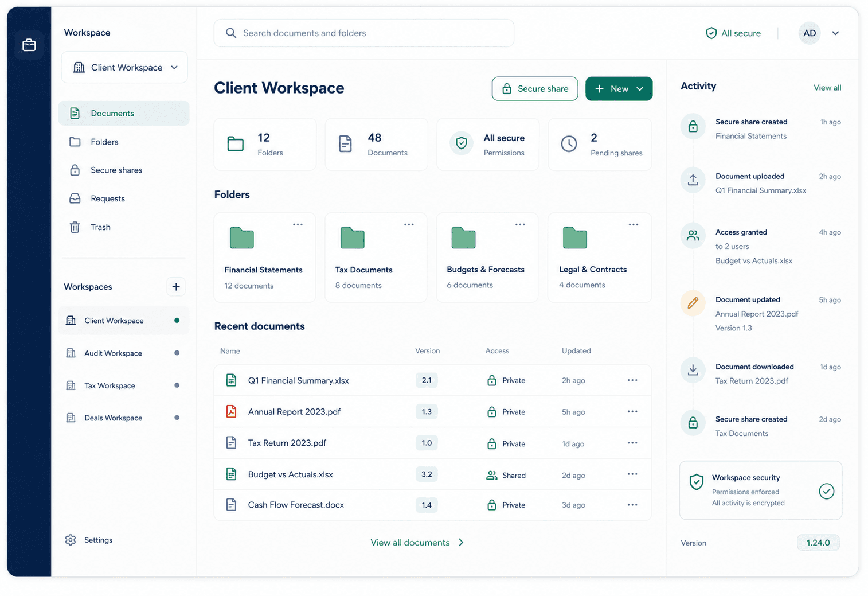Open Cash Flow Forecast.docx
868x596 pixels.
click(296, 505)
